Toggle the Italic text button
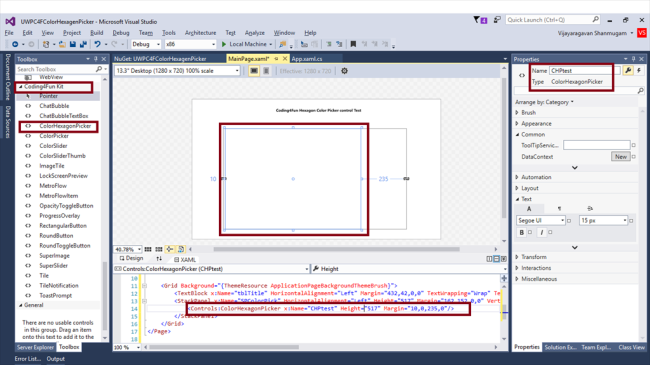The height and width of the screenshot is (365, 650). pos(541,232)
